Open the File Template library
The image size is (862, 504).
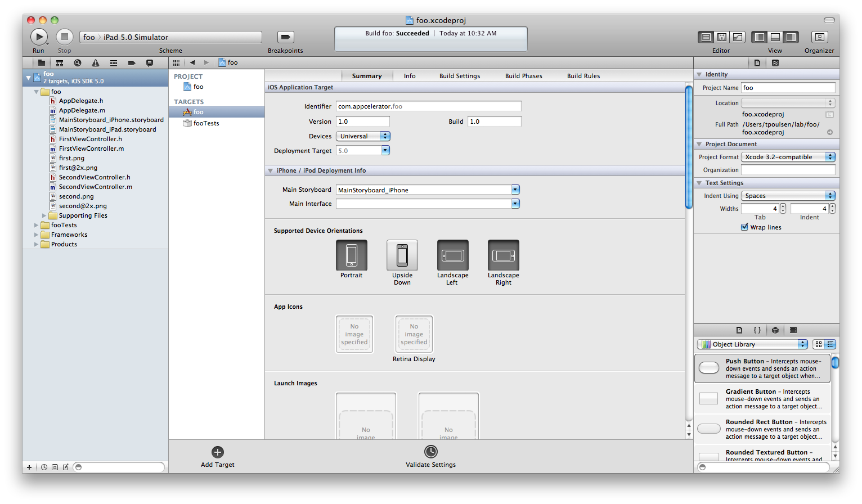pyautogui.click(x=739, y=330)
